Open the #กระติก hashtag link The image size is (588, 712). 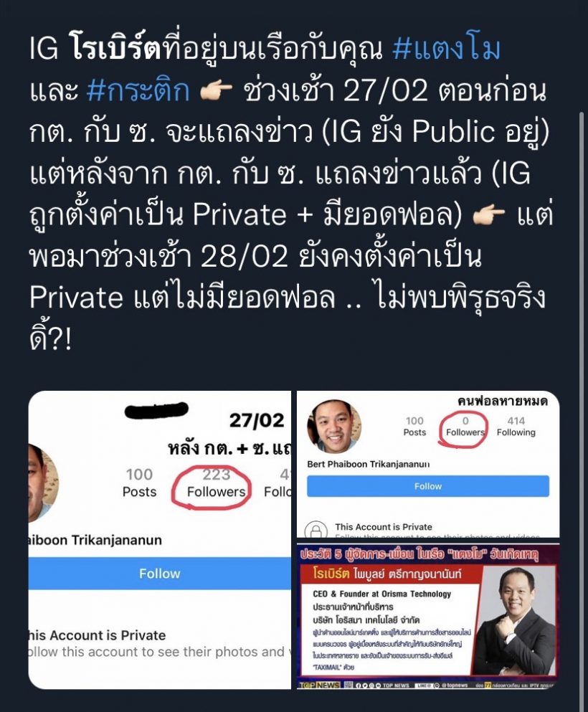click(x=138, y=90)
